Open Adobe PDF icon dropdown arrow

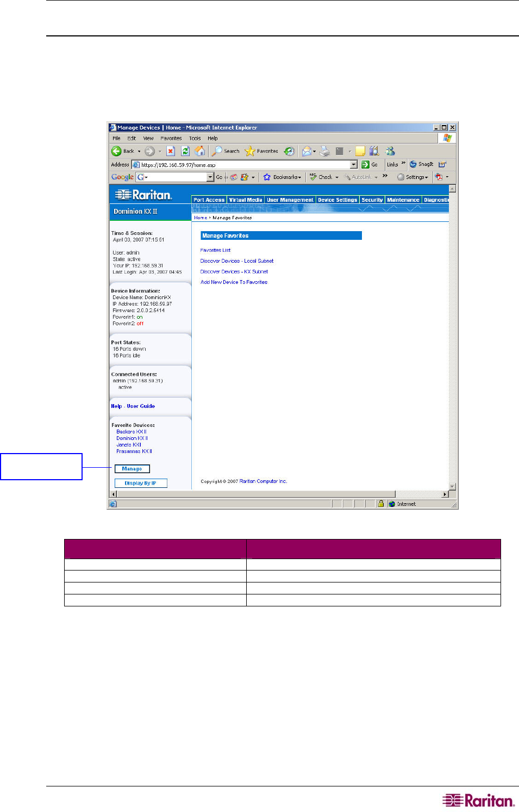coord(447,177)
